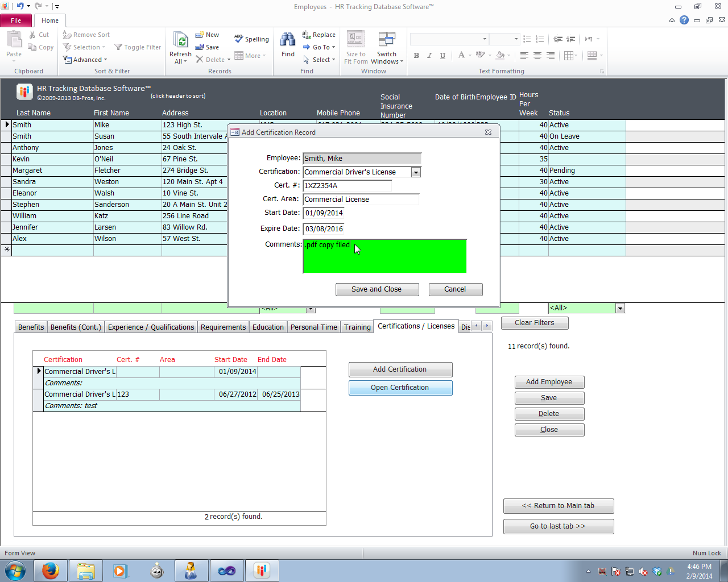Click Refresh All icon
The image size is (728, 582).
(x=180, y=41)
